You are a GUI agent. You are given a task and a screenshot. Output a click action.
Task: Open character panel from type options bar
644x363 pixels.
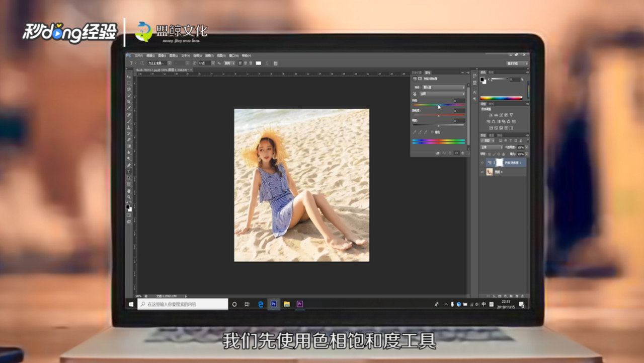click(276, 63)
